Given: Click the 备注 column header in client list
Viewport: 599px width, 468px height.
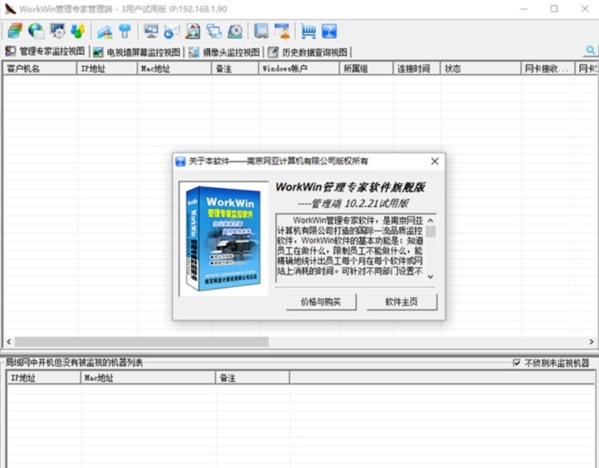Looking at the screenshot, I should point(235,69).
